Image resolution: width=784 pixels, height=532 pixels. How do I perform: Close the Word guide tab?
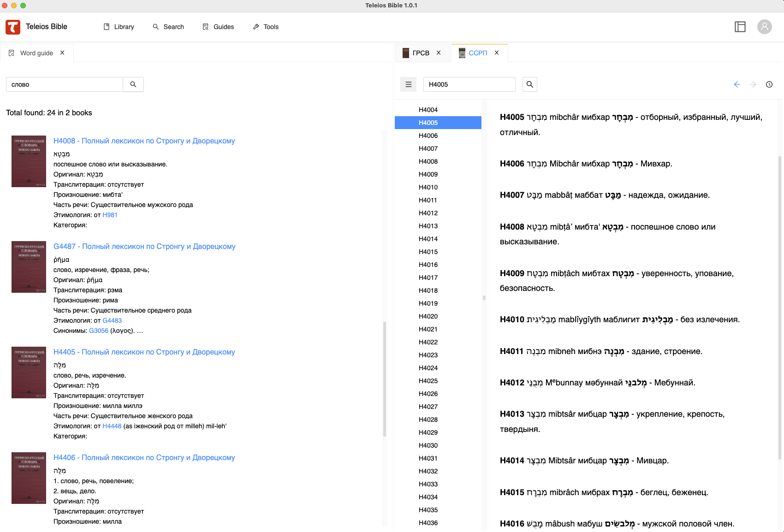62,53
